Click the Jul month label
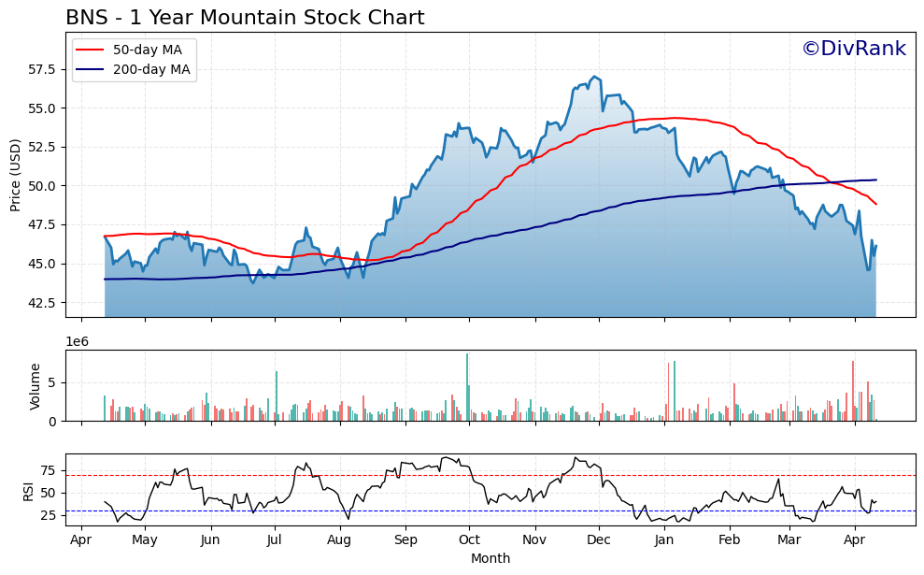924x575 pixels. (275, 539)
